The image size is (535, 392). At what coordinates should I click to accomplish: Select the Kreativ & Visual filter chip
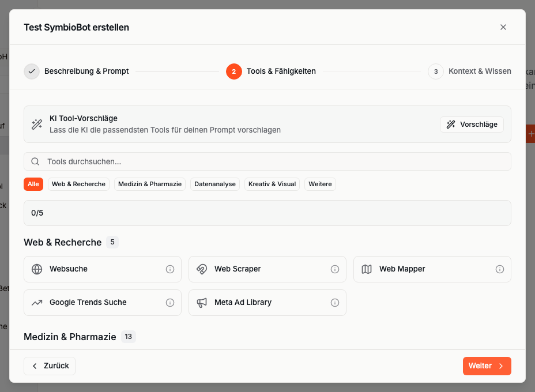(272, 184)
